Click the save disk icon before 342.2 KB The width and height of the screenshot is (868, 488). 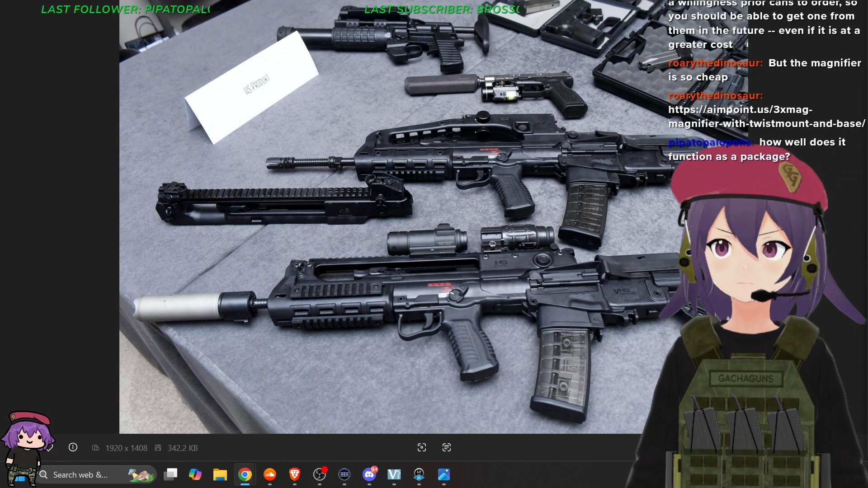tap(158, 448)
